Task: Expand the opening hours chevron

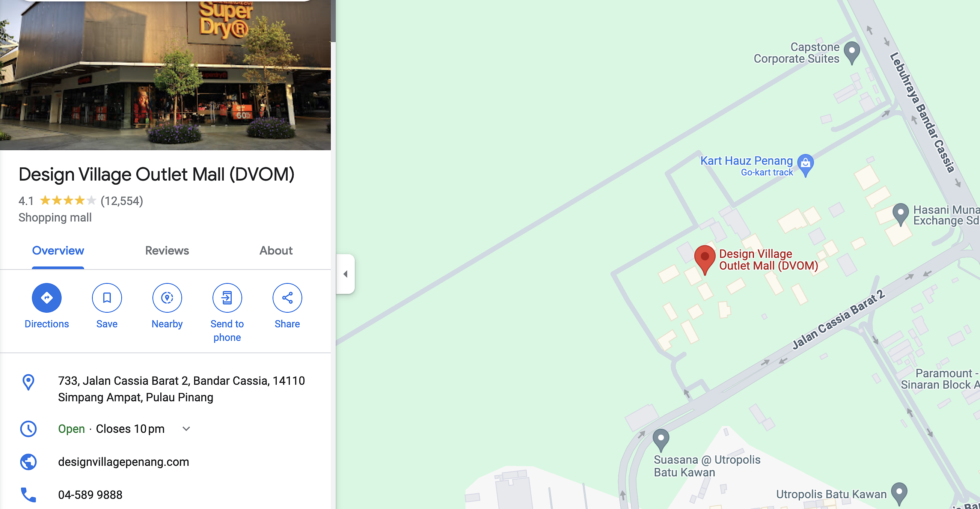Action: pyautogui.click(x=186, y=429)
